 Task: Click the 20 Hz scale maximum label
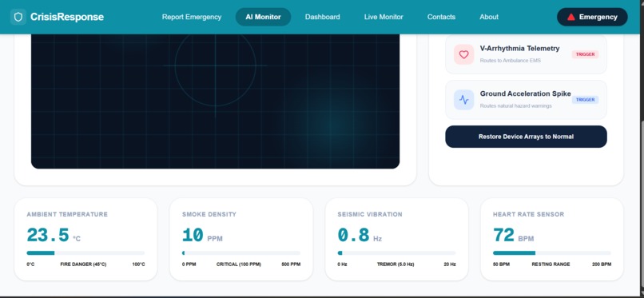click(x=450, y=264)
